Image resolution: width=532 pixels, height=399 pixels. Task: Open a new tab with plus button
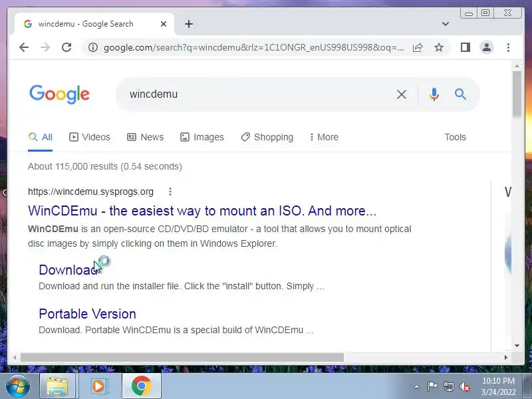tap(189, 24)
